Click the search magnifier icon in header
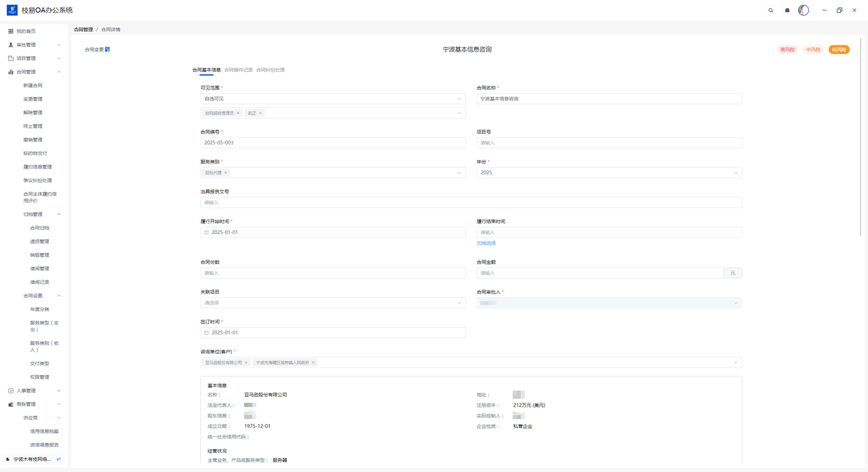 pyautogui.click(x=770, y=10)
